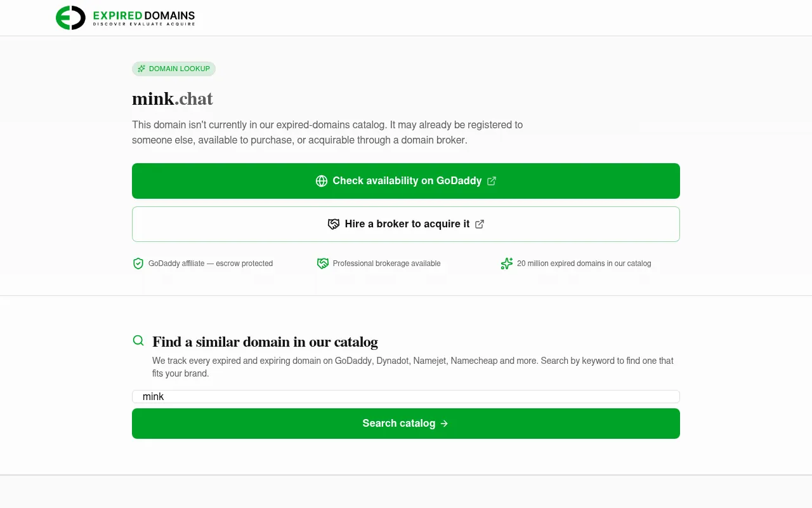Click magnifier icon beside Find a similar domain
The width and height of the screenshot is (812, 508).
pos(138,341)
